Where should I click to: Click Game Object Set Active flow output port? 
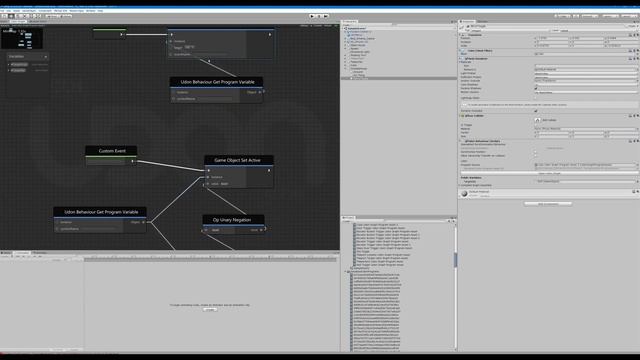tap(269, 170)
